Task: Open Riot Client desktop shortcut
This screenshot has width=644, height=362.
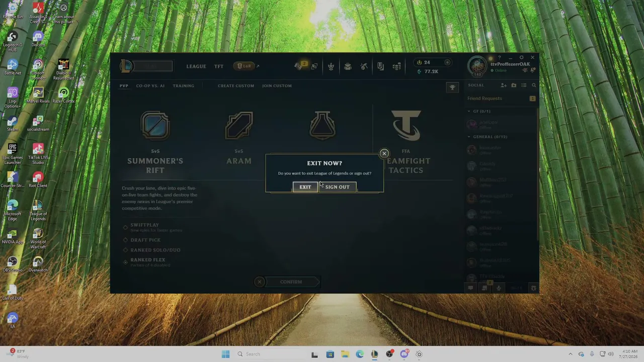Action: pyautogui.click(x=38, y=180)
